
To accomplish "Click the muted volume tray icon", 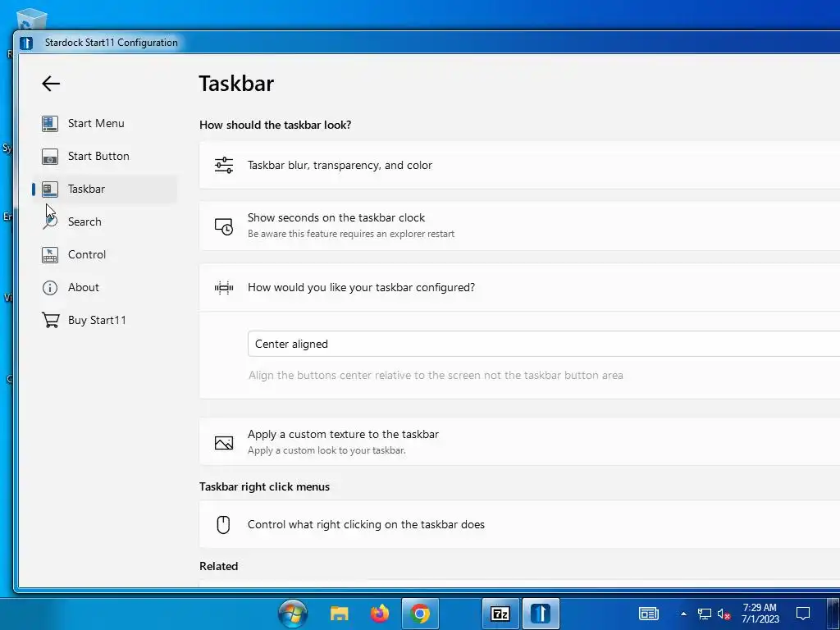I will point(724,614).
